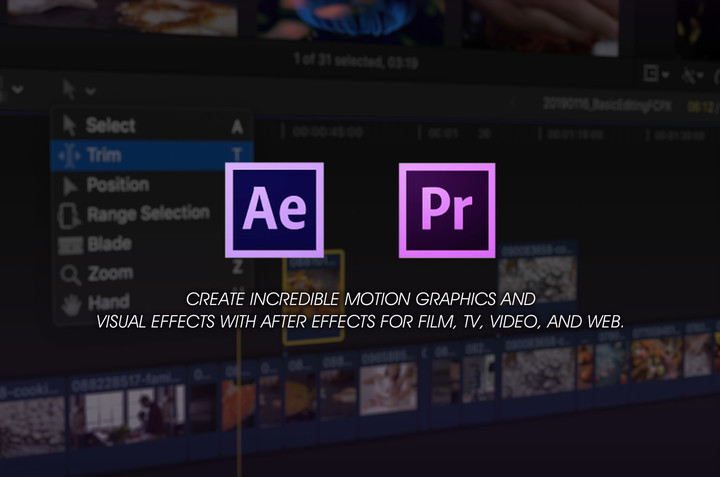The width and height of the screenshot is (720, 477).
Task: Choose Select from the tools menu
Action: coord(110,126)
